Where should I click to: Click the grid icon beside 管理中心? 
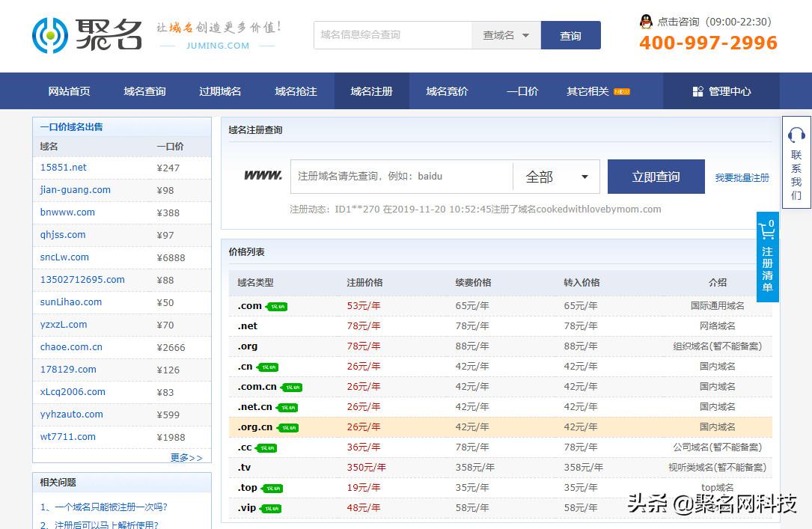(697, 91)
